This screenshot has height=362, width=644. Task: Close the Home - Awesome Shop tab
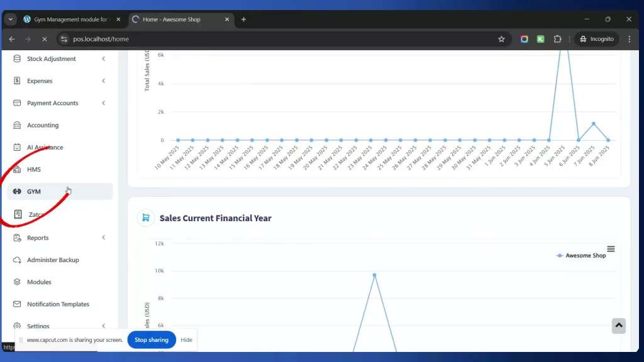(x=226, y=19)
